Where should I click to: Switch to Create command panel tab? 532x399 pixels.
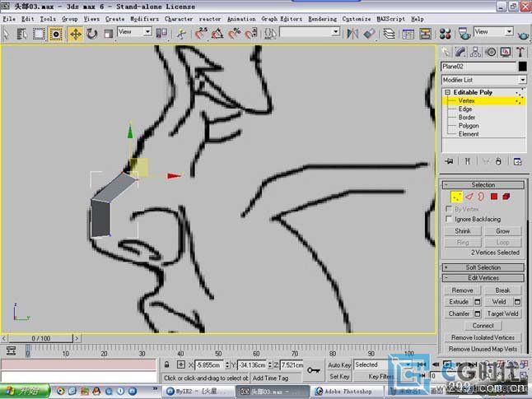tap(446, 52)
